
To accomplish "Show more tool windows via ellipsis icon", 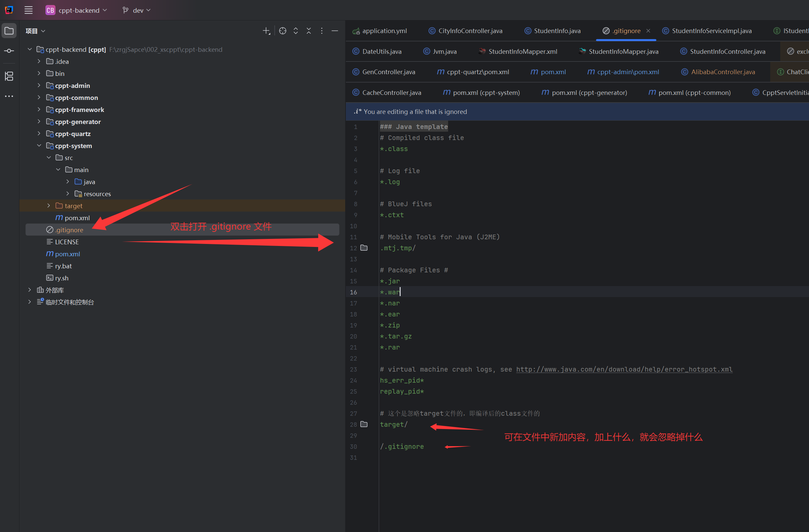I will (x=9, y=96).
